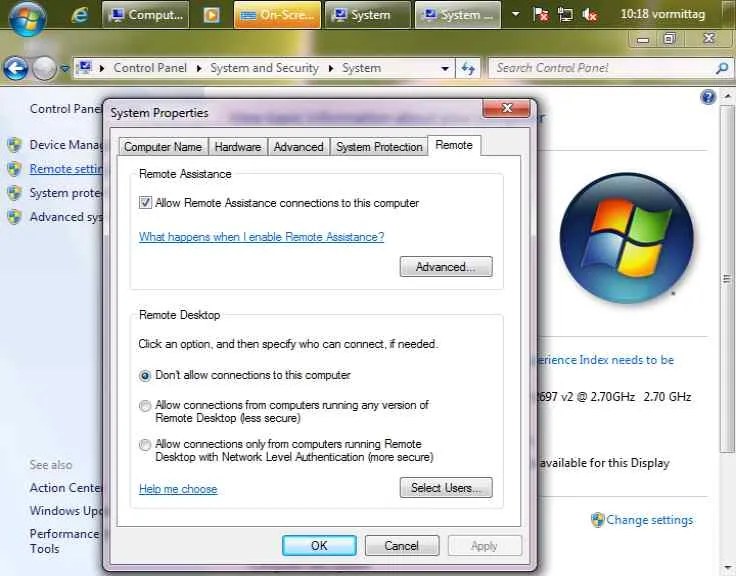Click the shield icon beside Remote settings

coord(15,169)
